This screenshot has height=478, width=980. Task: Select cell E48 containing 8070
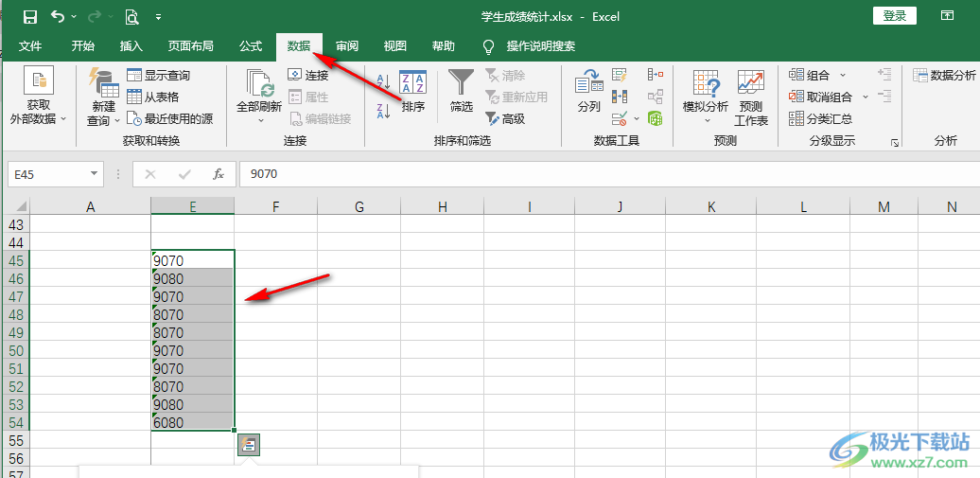[193, 314]
